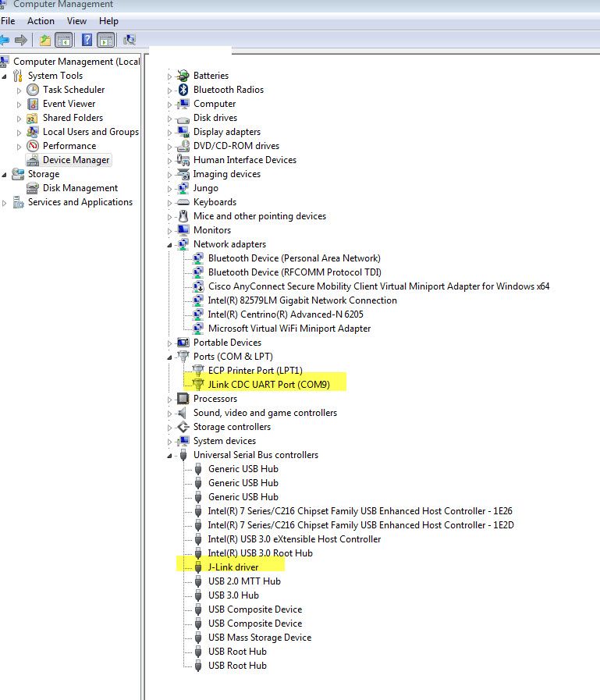The height and width of the screenshot is (700, 600).
Task: Click the Show/Hide Console Tree toolbar icon
Action: (63, 40)
